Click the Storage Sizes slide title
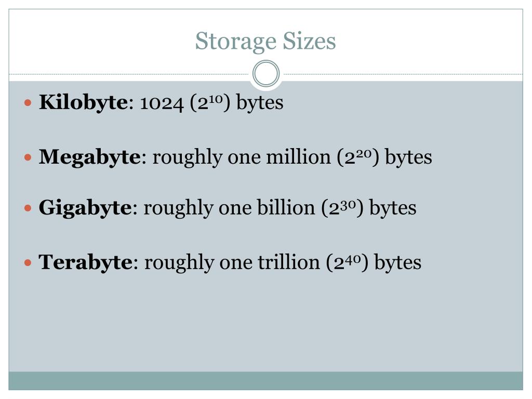Viewport: 532px width, 399px height. (265, 42)
